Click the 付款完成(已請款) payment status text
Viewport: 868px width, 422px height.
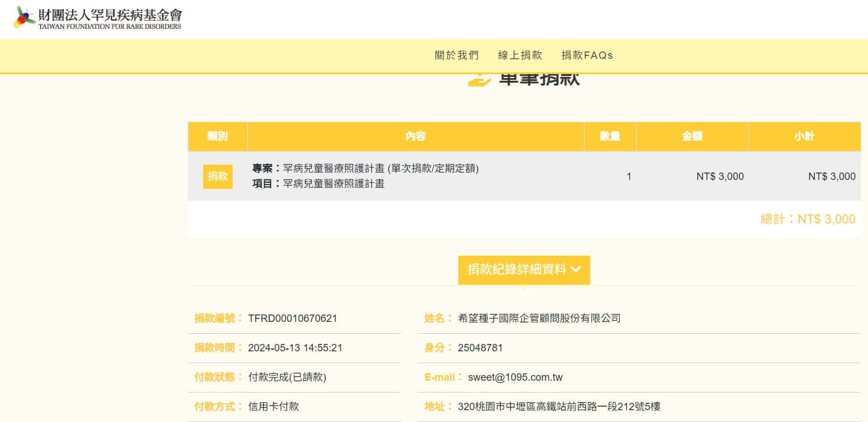(x=287, y=377)
